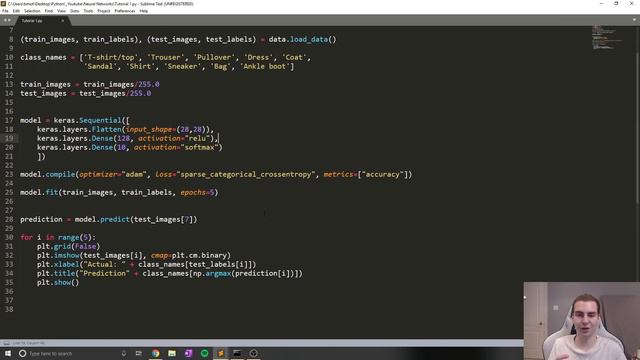Viewport: 640px width, 360px height.
Task: Click 'predict' on line 28
Action: [x=115, y=220]
